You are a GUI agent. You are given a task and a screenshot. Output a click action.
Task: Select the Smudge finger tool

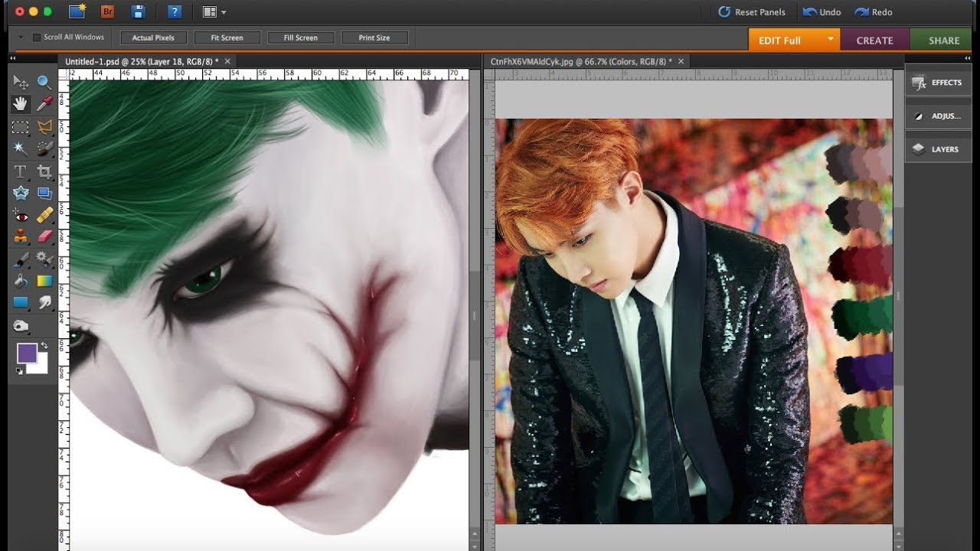[x=44, y=303]
